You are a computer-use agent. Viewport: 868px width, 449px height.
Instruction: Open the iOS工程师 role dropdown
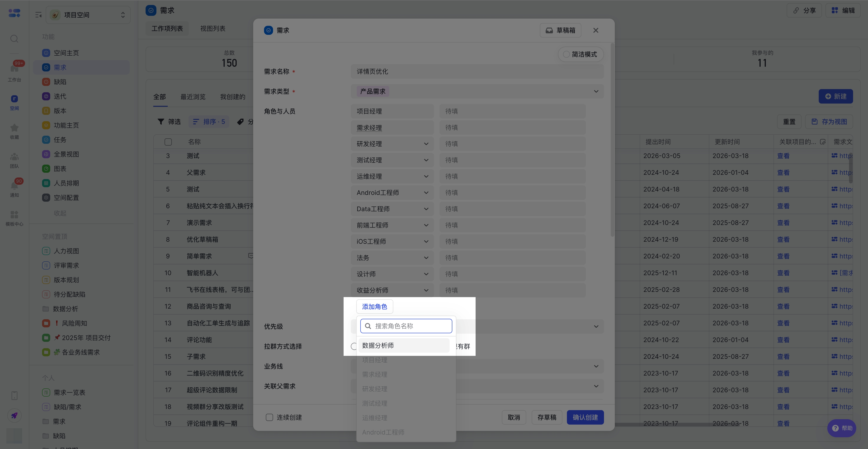pos(392,241)
